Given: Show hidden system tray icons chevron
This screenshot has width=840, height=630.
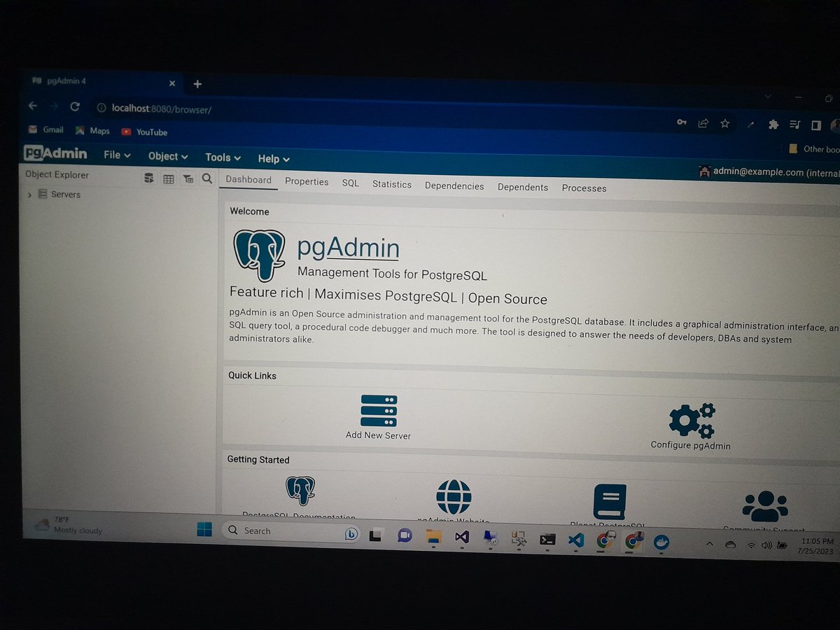Looking at the screenshot, I should [709, 544].
